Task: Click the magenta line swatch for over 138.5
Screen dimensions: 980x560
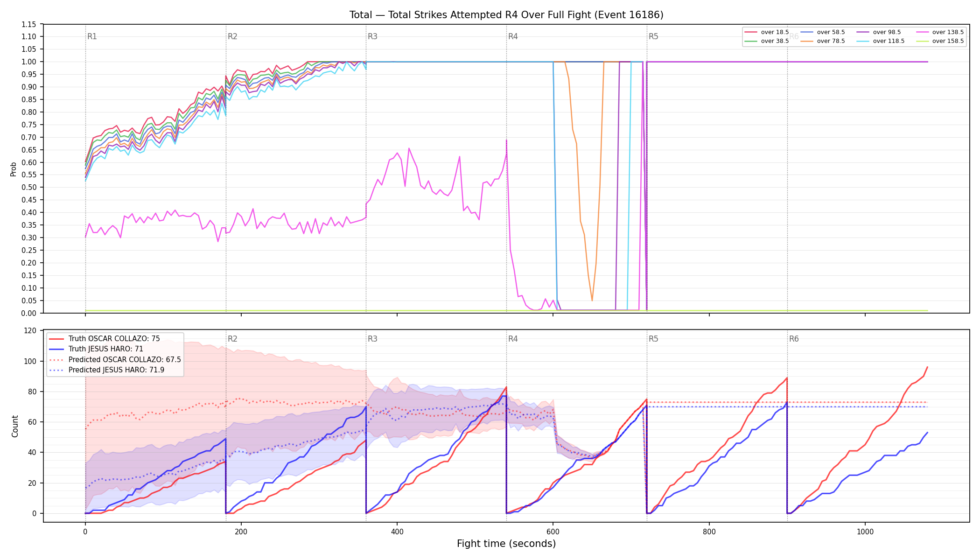Action: click(923, 32)
